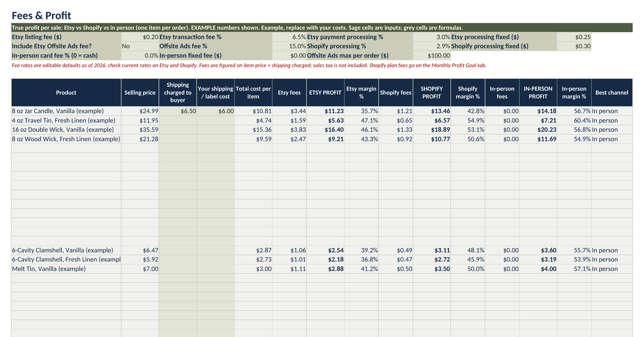Select Etsy profit $2.18 cell
This screenshot has width=644, height=337.
[326, 259]
